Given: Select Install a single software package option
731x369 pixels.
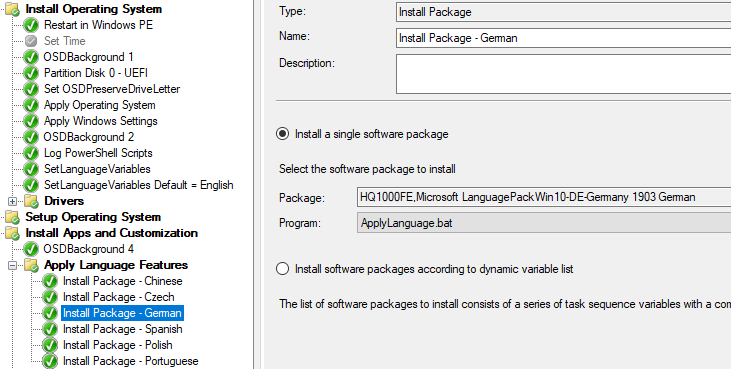Looking at the screenshot, I should point(283,134).
